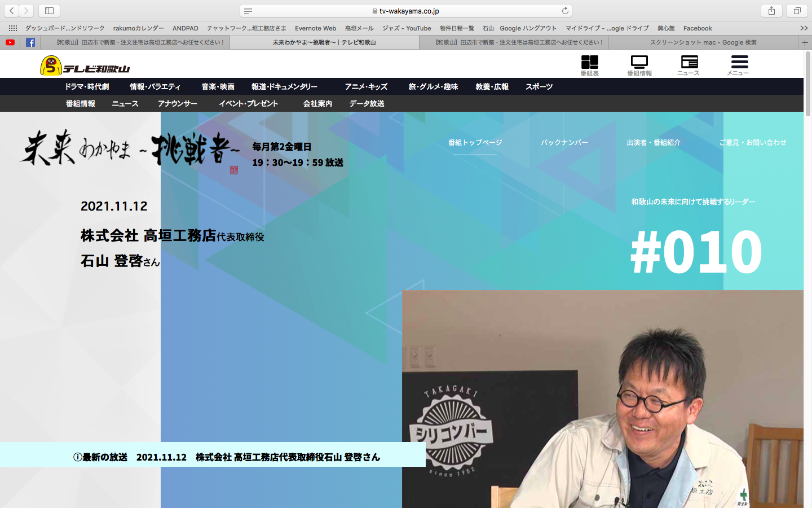Toggle the Safari sidebar button

click(49, 11)
